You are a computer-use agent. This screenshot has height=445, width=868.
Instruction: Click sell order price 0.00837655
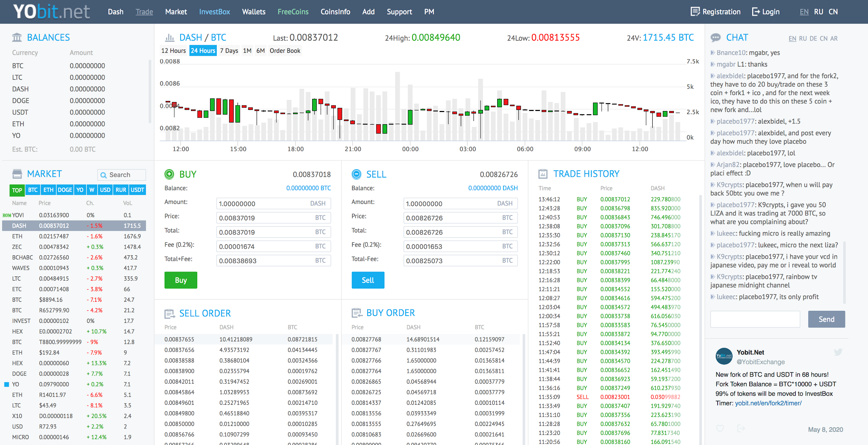click(179, 340)
